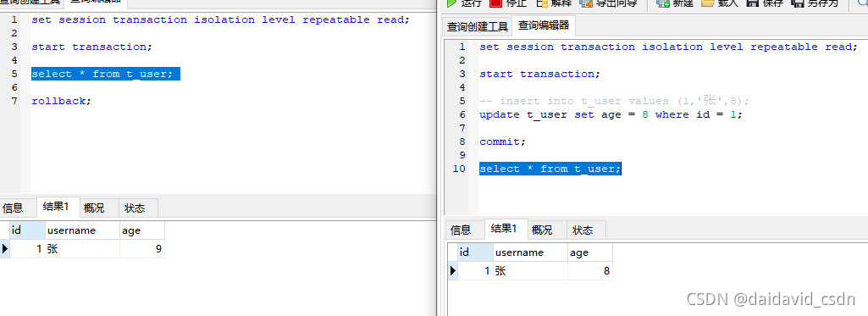Click id cell 1 in right result grid
Screen dimensions: 868x316
pyautogui.click(x=476, y=270)
